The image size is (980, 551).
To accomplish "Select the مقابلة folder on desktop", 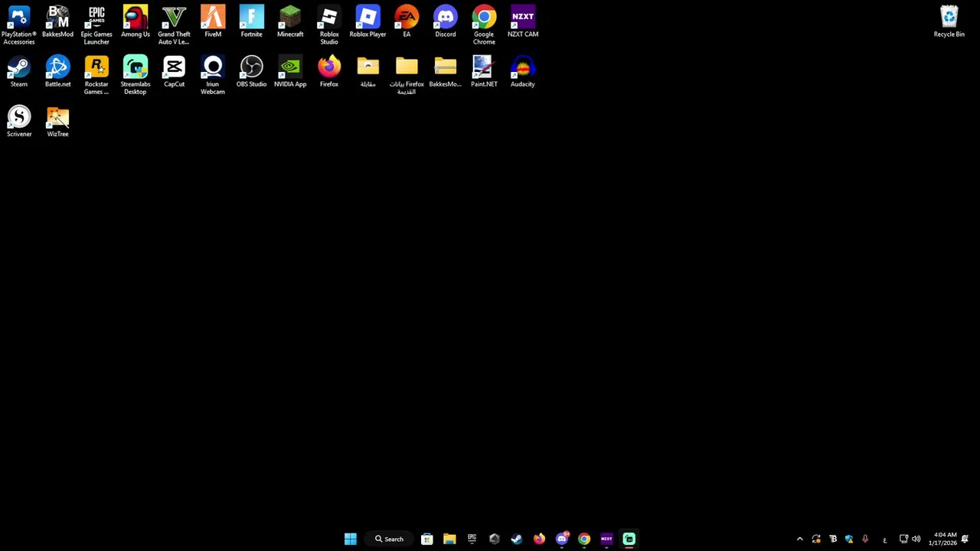I will pos(367,71).
